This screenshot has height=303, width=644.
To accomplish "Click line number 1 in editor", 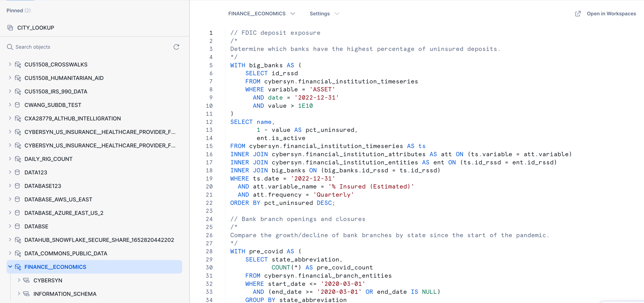I will point(211,33).
